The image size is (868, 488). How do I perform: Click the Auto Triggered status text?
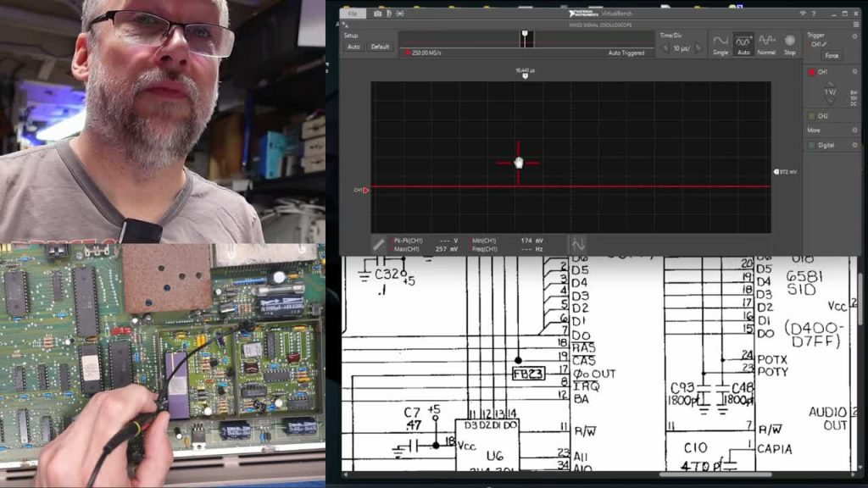(x=626, y=53)
